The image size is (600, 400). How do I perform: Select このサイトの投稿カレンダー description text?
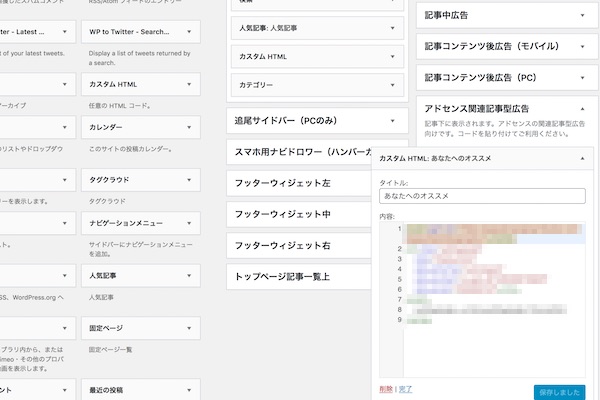[x=130, y=149]
